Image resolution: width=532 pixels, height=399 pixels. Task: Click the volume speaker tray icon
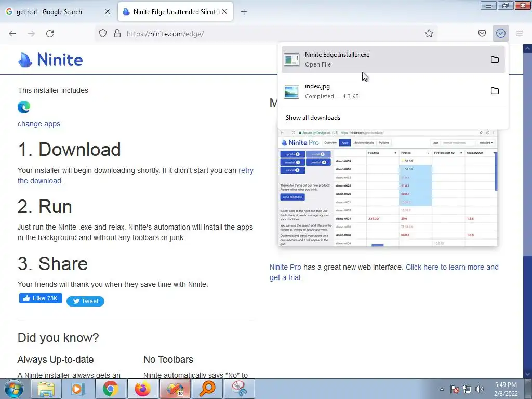[480, 389]
